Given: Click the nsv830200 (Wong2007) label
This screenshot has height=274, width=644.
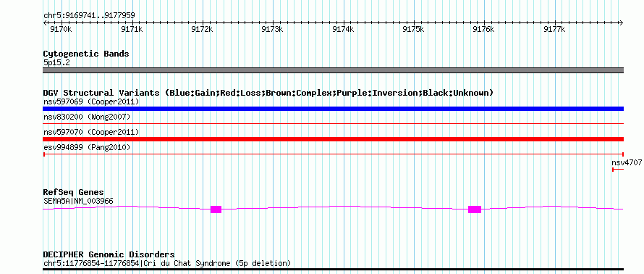Looking at the screenshot, I should pyautogui.click(x=87, y=117).
